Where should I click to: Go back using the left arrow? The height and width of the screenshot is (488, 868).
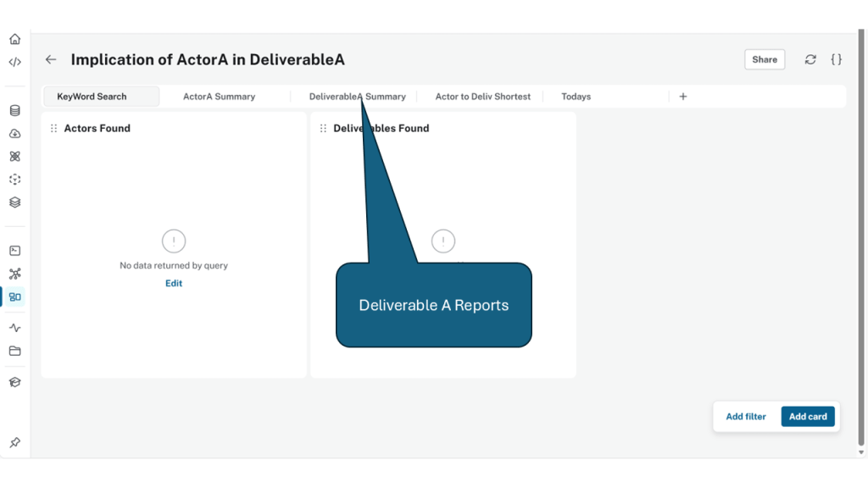(x=51, y=60)
